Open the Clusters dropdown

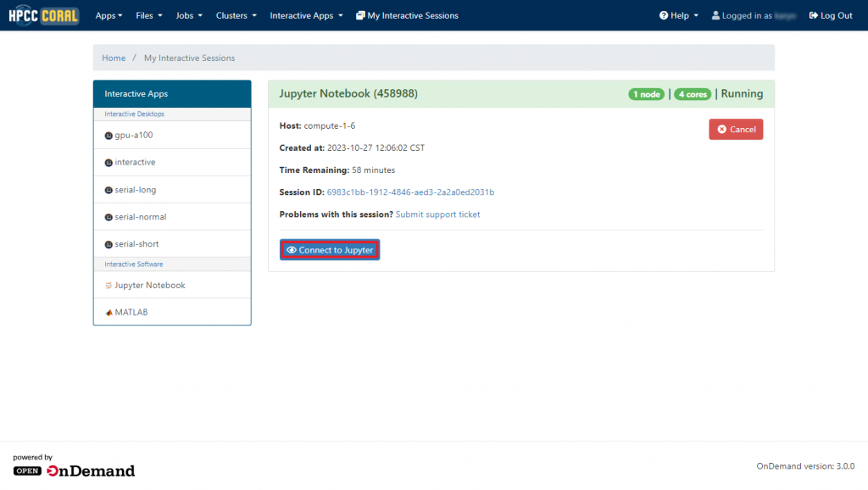(236, 14)
